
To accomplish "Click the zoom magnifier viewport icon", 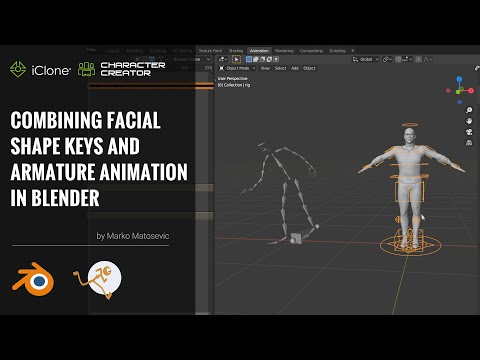I will (x=469, y=110).
